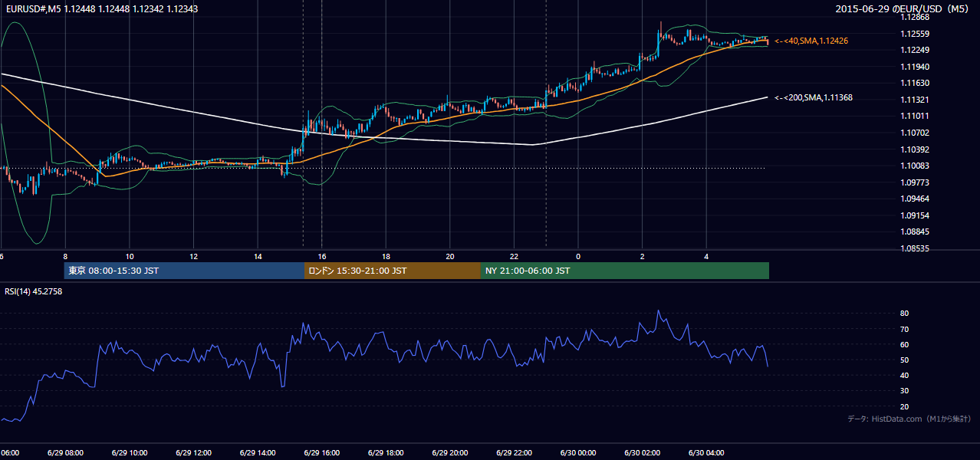Click RSI axis level 70
Viewport: 980px width, 460px height.
(x=904, y=329)
